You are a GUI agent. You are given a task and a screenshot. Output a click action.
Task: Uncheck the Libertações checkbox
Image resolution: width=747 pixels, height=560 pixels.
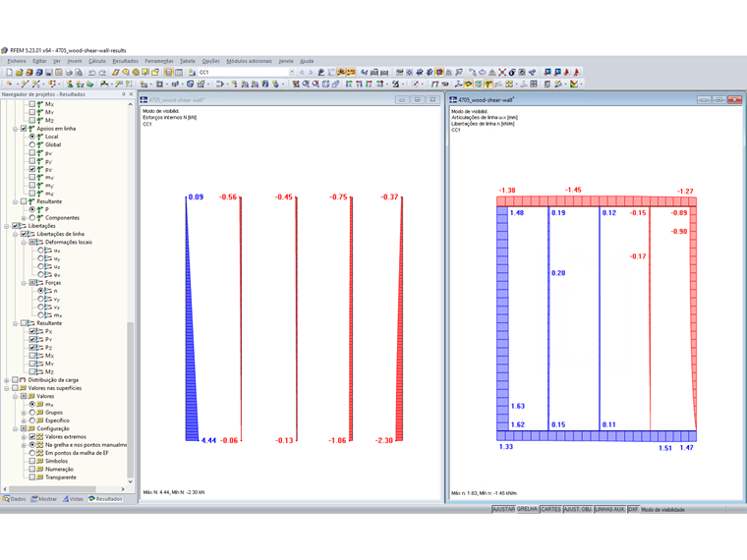16,226
